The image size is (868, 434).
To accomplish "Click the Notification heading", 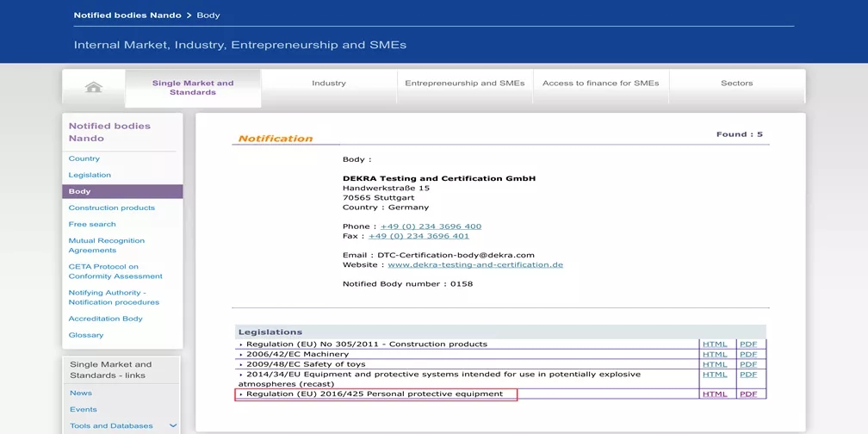I will point(276,139).
